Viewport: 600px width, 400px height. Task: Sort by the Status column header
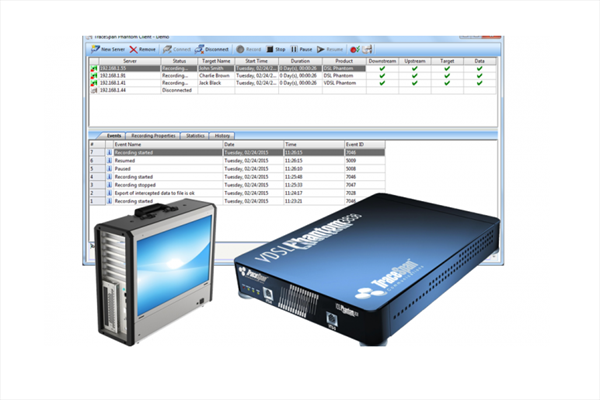click(x=179, y=61)
